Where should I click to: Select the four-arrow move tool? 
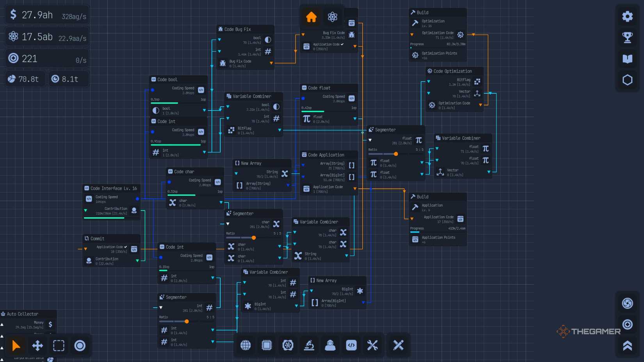tap(37, 346)
